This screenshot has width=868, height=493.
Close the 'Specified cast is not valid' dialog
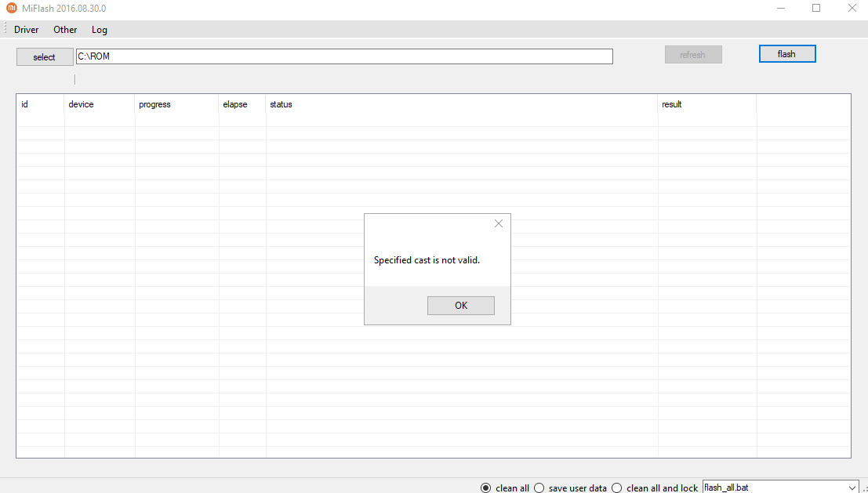click(498, 223)
